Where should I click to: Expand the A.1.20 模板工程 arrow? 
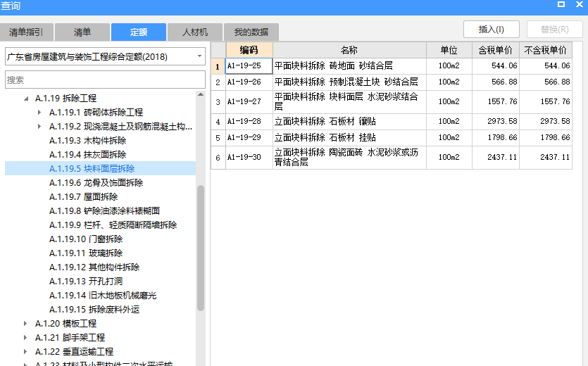pyautogui.click(x=25, y=323)
